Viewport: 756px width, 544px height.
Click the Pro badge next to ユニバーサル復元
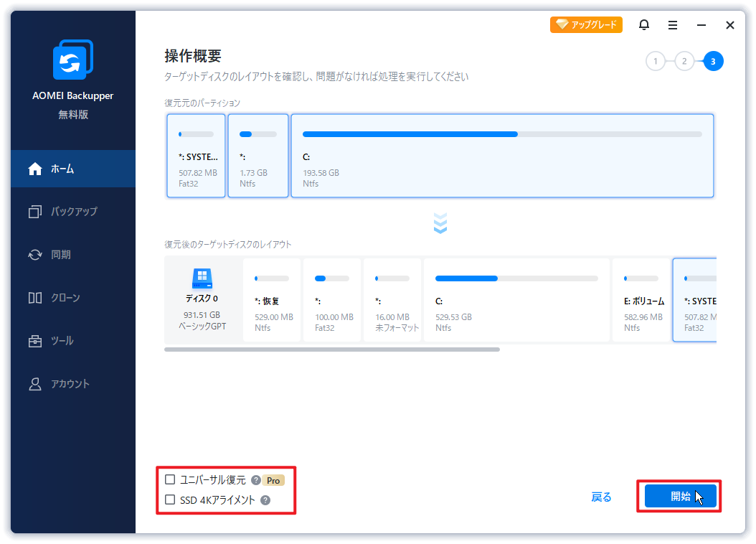pyautogui.click(x=273, y=480)
